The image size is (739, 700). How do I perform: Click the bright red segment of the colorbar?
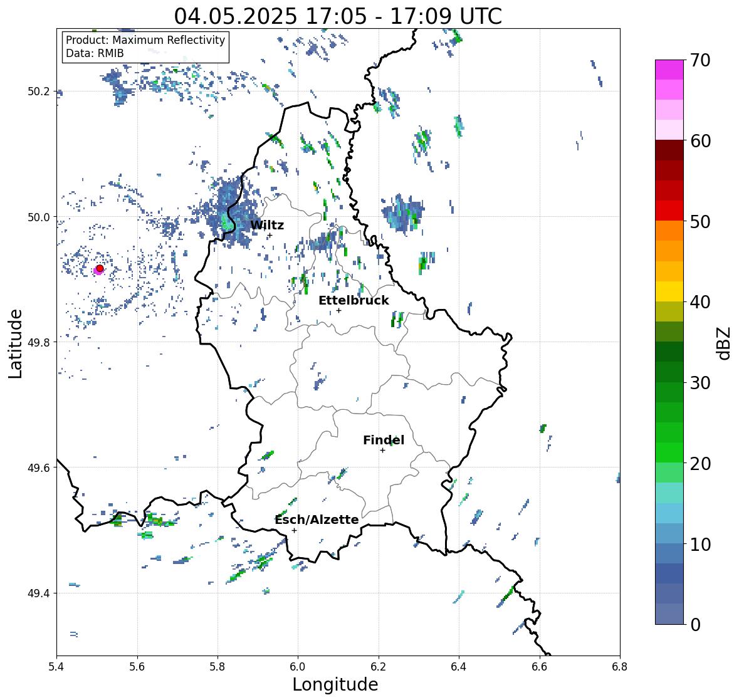coord(669,211)
